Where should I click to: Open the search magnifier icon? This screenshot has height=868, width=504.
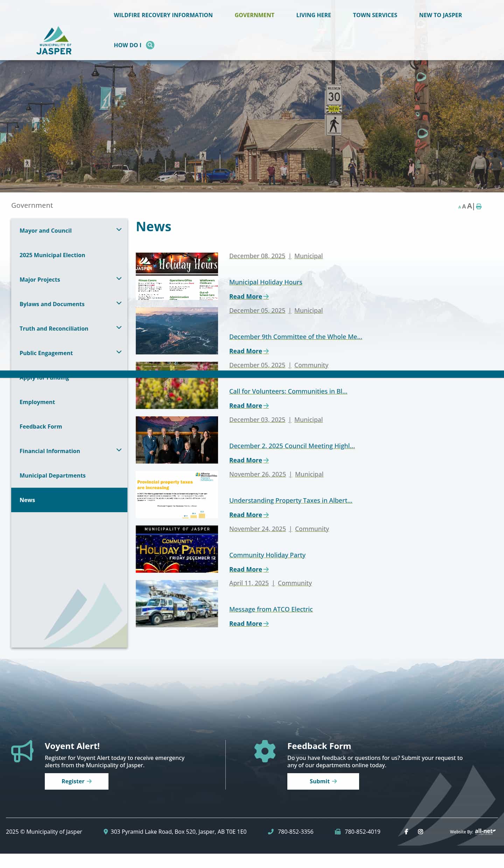150,45
